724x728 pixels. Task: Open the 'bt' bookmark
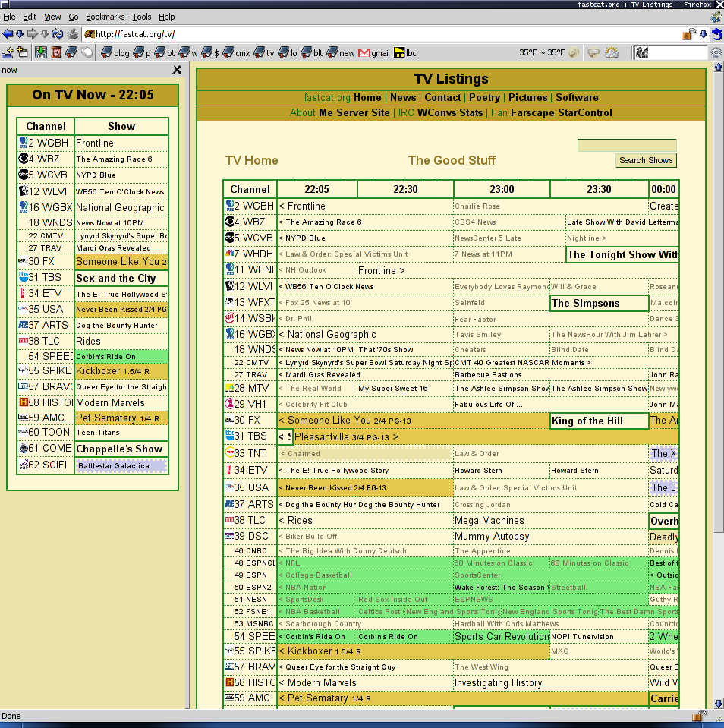(165, 53)
